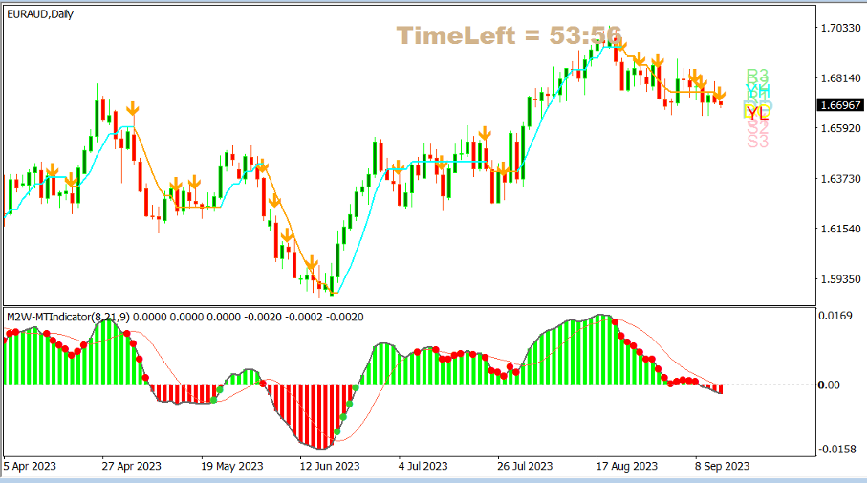Click the 0.0169 indicator scale value
Screen dimensions: 868x484
click(839, 317)
